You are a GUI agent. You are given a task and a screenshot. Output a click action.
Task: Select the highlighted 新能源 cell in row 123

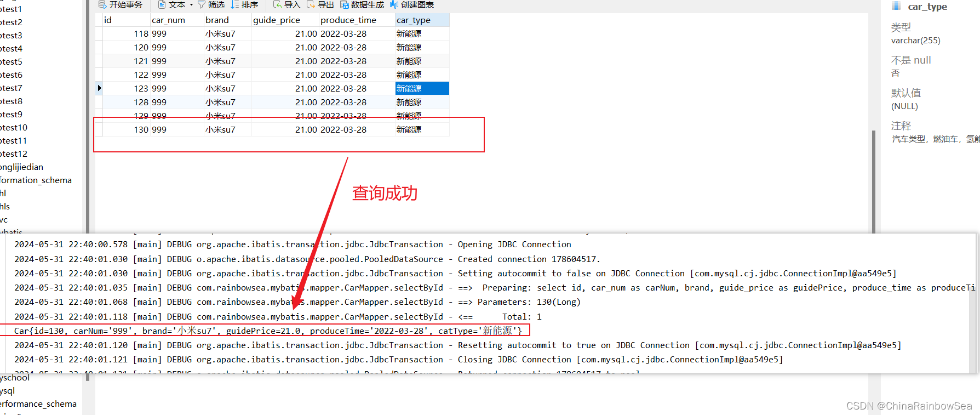click(x=422, y=89)
